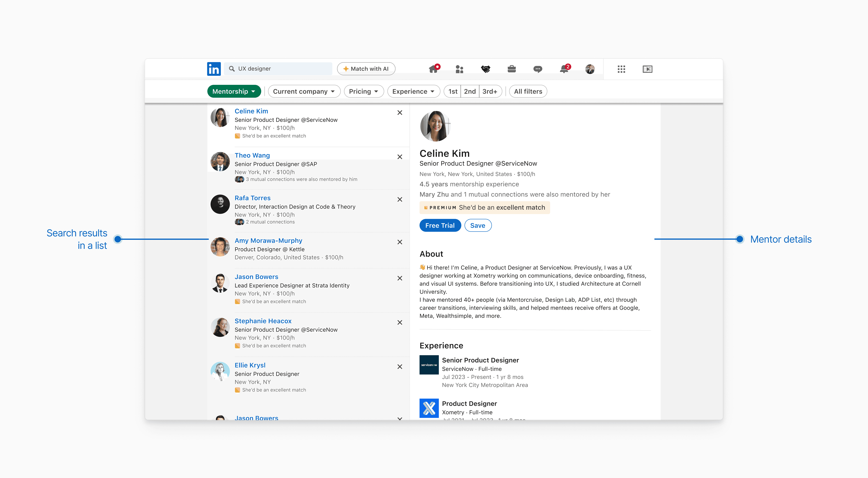The image size is (868, 478).
Task: Open the Notifications bell icon
Action: (x=564, y=69)
